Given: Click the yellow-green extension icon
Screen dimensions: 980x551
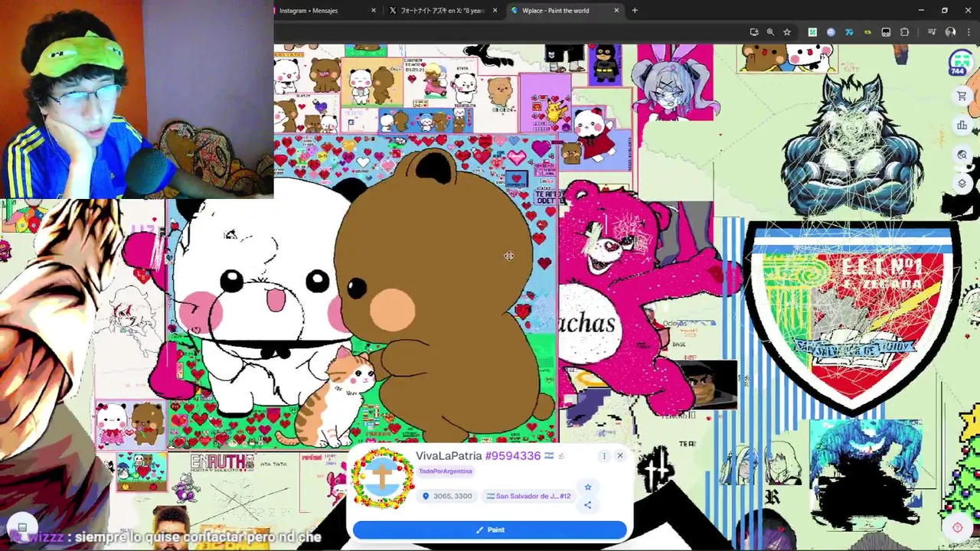Looking at the screenshot, I should 867,32.
